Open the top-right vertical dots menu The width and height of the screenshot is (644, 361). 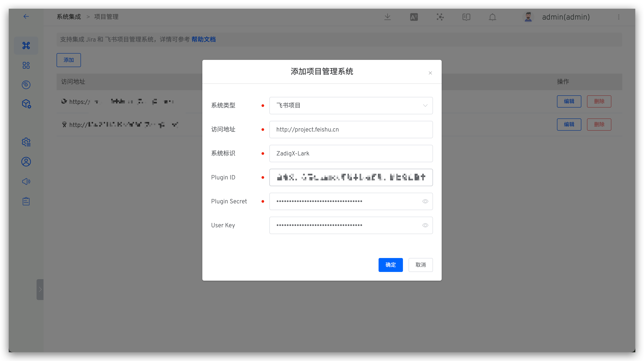click(x=619, y=17)
